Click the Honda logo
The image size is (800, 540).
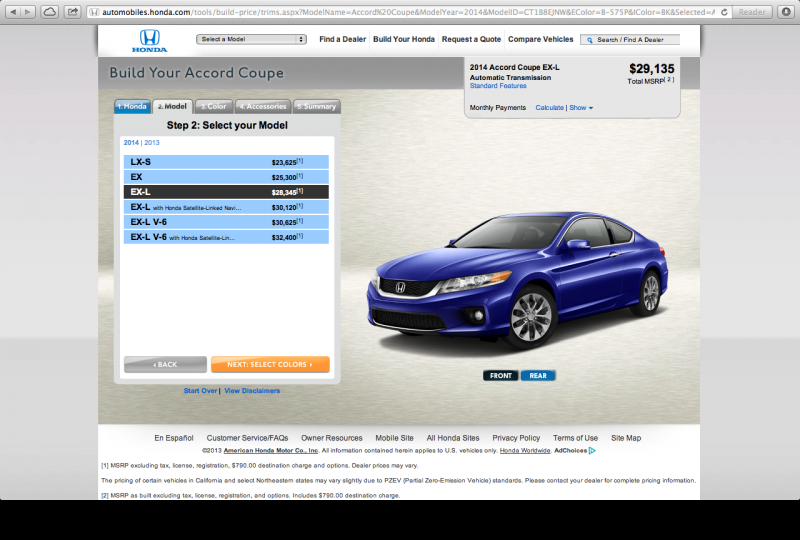(149, 41)
